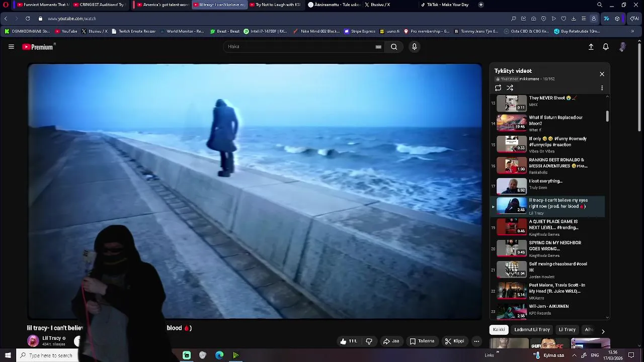644x362 pixels.
Task: Toggle playlist shuffle
Action: (510, 88)
